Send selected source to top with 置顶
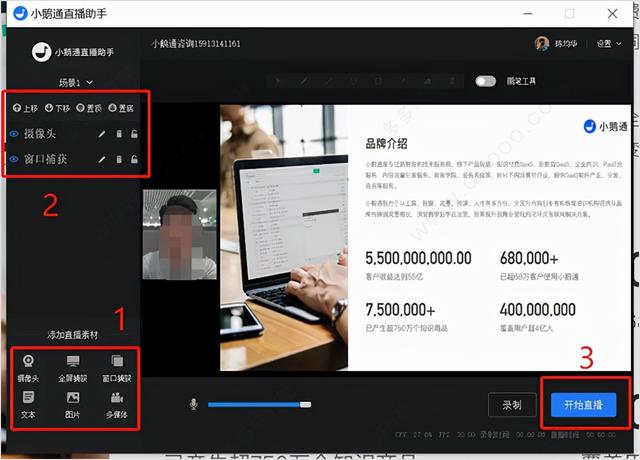This screenshot has height=460, width=640. (x=89, y=108)
